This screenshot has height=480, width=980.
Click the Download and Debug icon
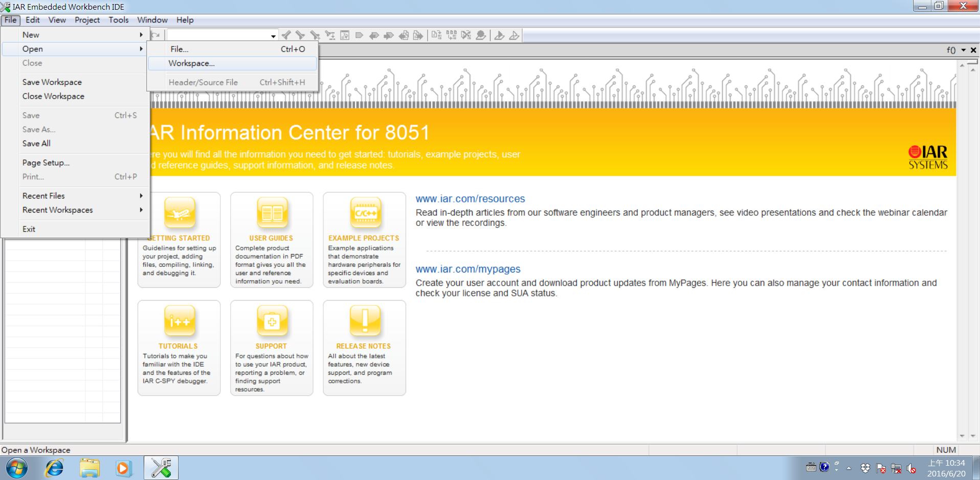499,35
